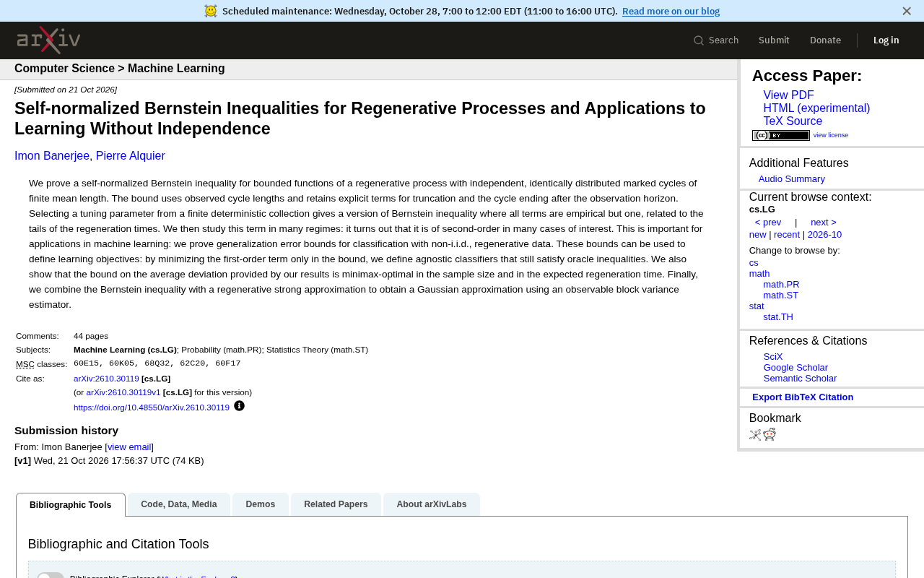
Task: Open the DOI link for this paper
Action: pos(152,407)
